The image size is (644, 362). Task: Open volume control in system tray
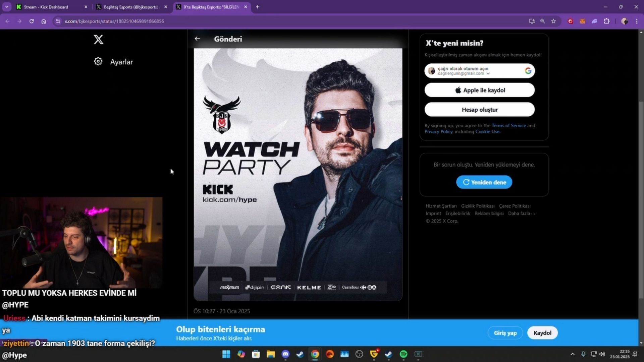(x=602, y=354)
